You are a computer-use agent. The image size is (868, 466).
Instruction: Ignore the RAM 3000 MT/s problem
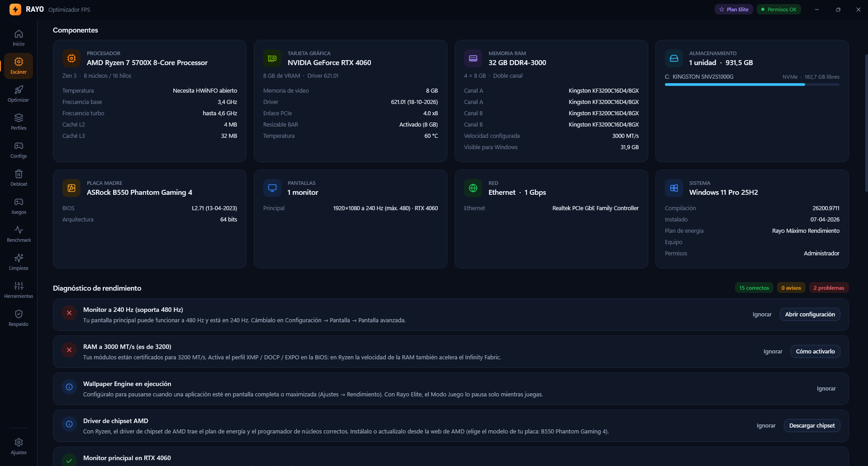pyautogui.click(x=773, y=352)
